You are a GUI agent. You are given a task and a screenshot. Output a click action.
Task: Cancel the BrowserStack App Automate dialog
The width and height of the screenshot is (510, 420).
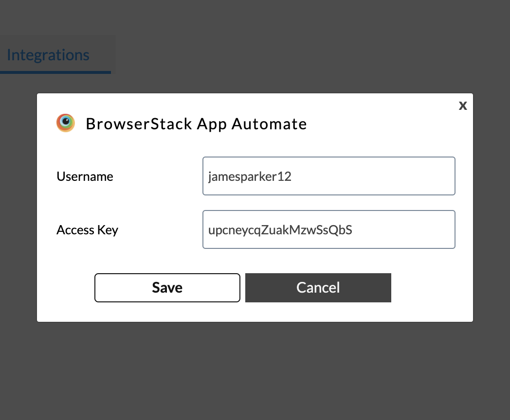coord(318,288)
